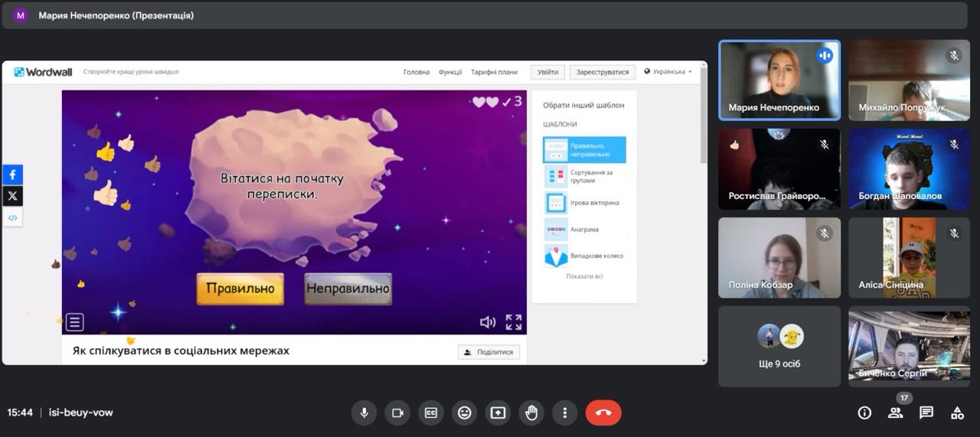Image resolution: width=980 pixels, height=437 pixels.
Task: Open the Ще 9 осіб participants tile
Action: coord(779,347)
